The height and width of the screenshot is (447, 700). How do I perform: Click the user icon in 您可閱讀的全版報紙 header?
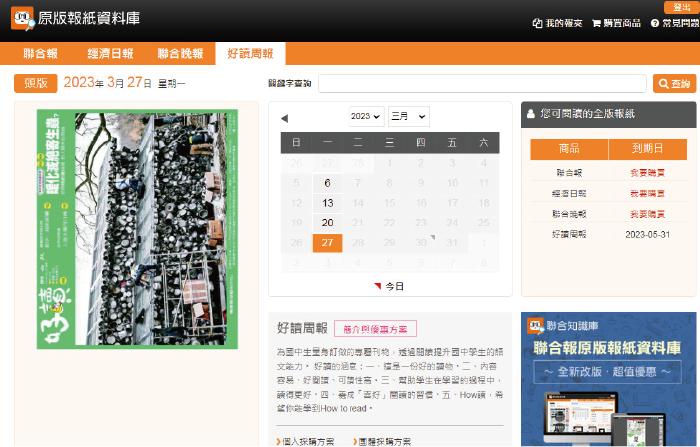click(530, 115)
